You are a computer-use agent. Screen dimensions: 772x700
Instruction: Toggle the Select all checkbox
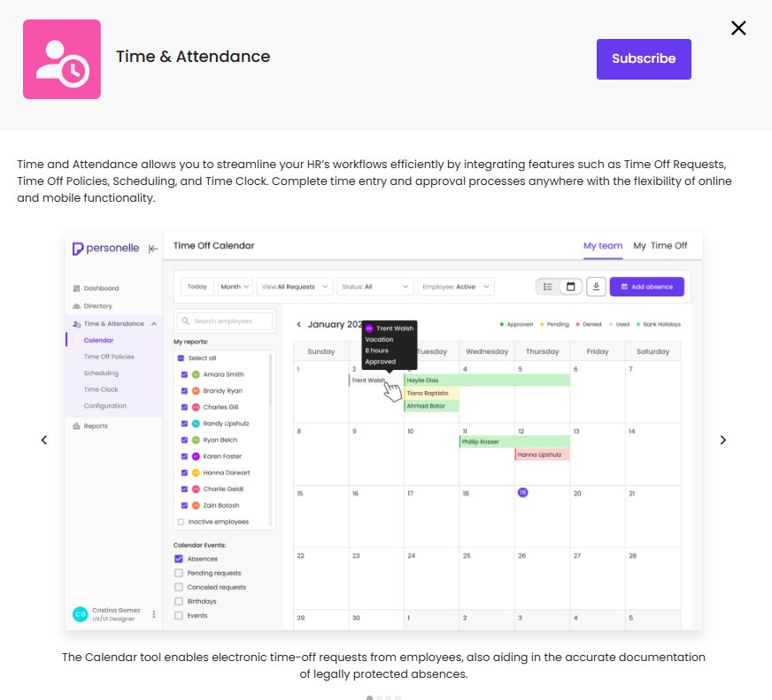point(181,358)
